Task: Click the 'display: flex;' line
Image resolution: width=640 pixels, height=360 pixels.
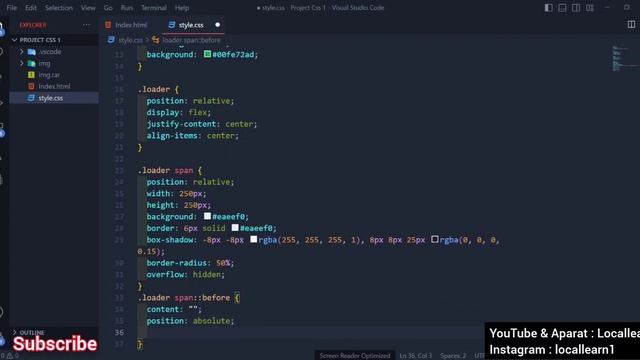Action: coord(179,112)
